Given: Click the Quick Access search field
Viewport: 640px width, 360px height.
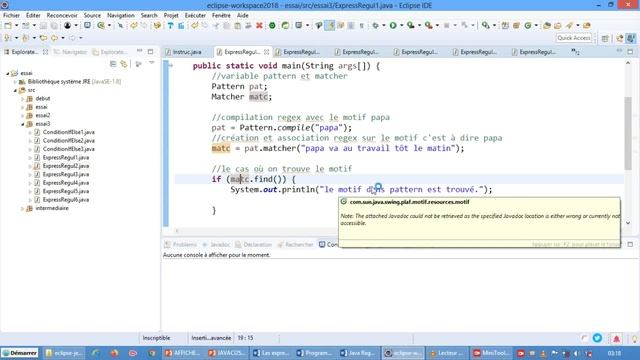Looking at the screenshot, I should (574, 38).
